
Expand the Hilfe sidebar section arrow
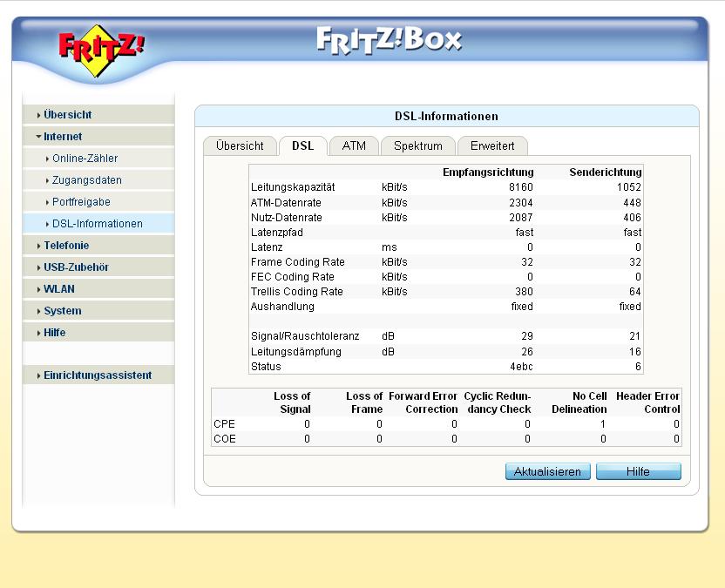click(39, 333)
